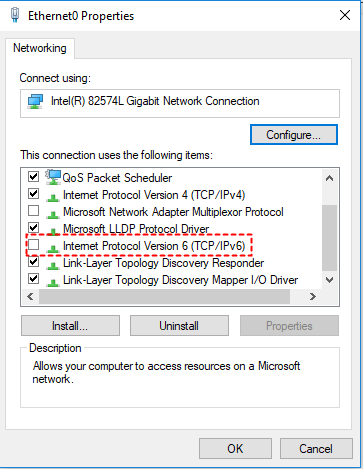Switch to the Networking tab
Viewport: 363px width, 469px height.
click(x=40, y=48)
